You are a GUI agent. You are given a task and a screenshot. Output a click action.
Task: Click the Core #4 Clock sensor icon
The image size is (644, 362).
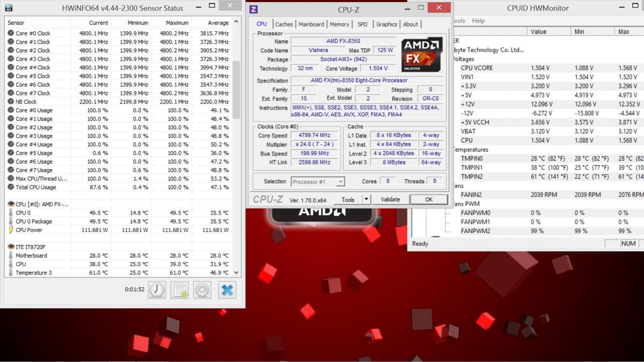pyautogui.click(x=11, y=67)
